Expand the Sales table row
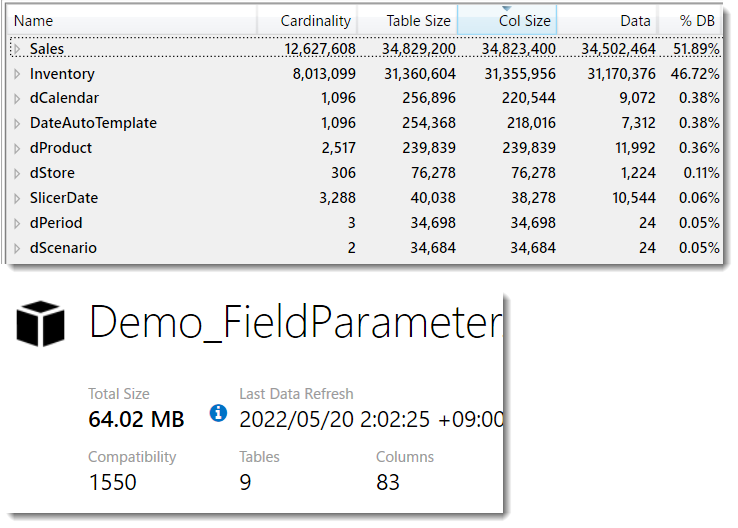Image resolution: width=738 pixels, height=528 pixels. pyautogui.click(x=17, y=48)
